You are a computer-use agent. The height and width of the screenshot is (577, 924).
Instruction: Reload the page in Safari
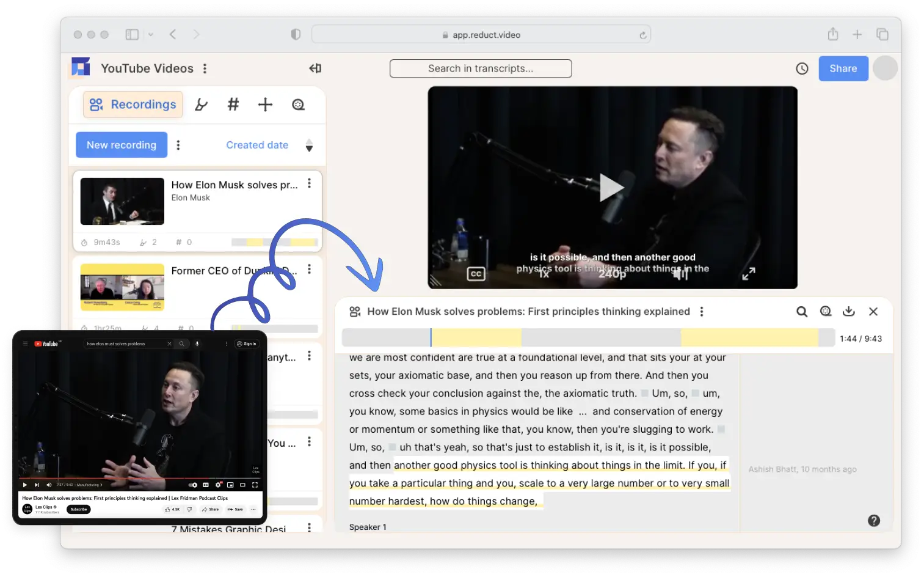[642, 35]
